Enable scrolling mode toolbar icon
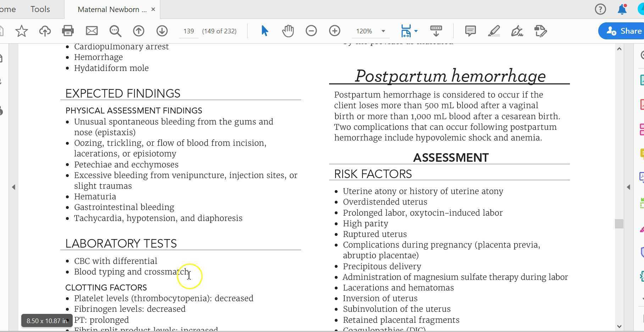 coord(436,31)
